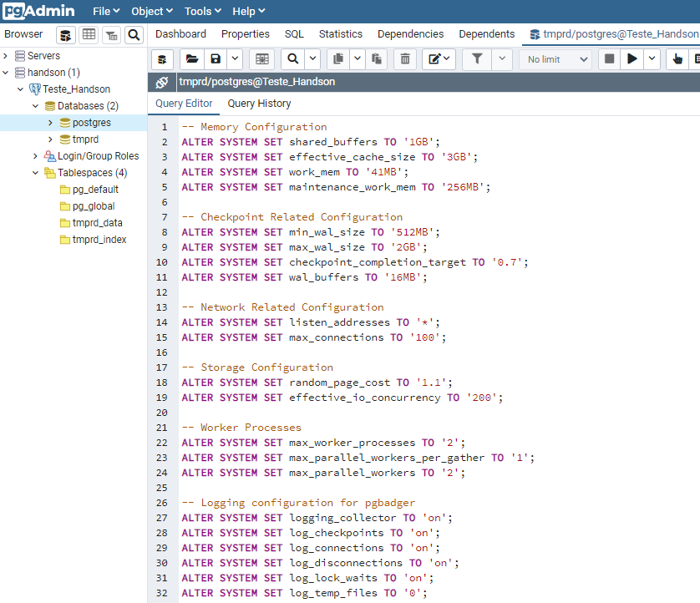700x603 pixels.
Task: Select the tmprd/postgres@Teste_Handson query tab
Action: point(613,34)
